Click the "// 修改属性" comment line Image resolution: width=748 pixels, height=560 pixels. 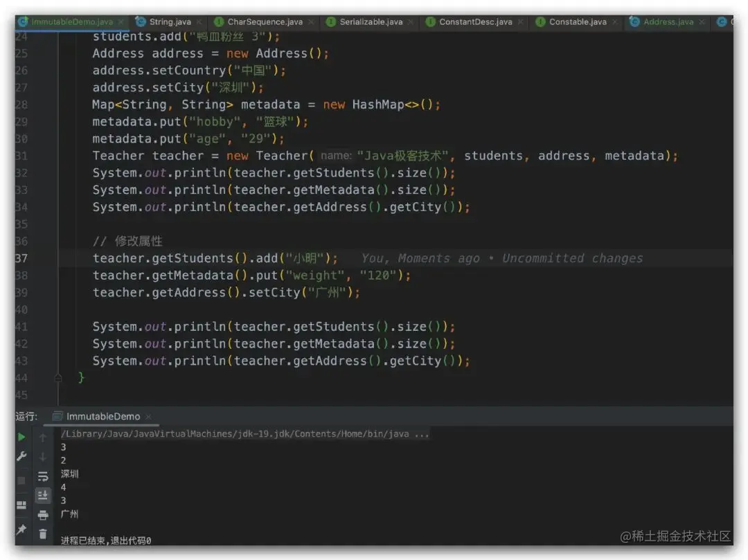tap(127, 241)
